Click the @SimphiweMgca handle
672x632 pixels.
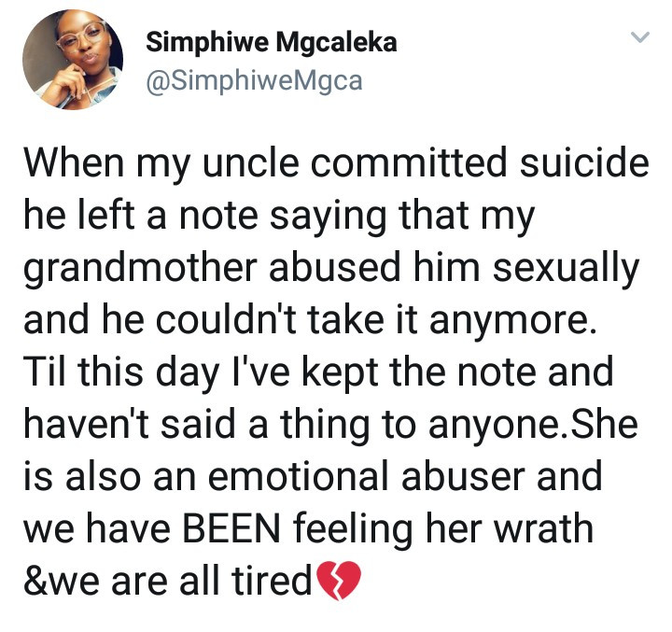[255, 82]
